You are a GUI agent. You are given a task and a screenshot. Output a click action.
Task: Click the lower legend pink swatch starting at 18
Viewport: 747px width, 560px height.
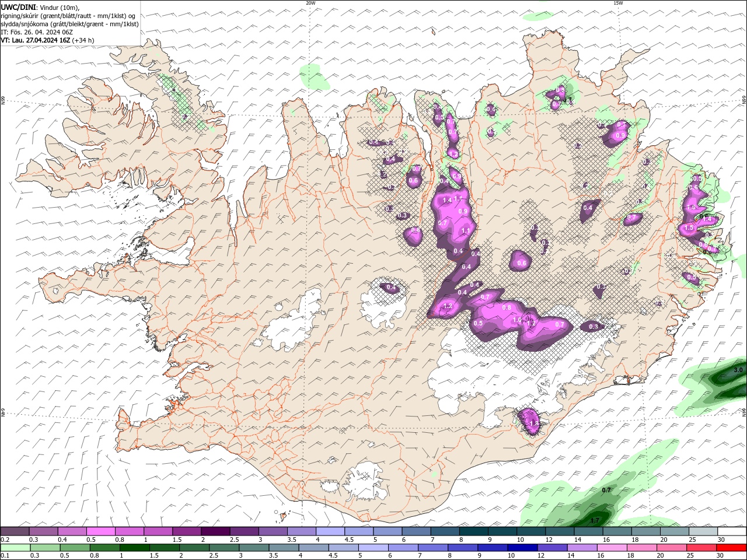[641, 548]
